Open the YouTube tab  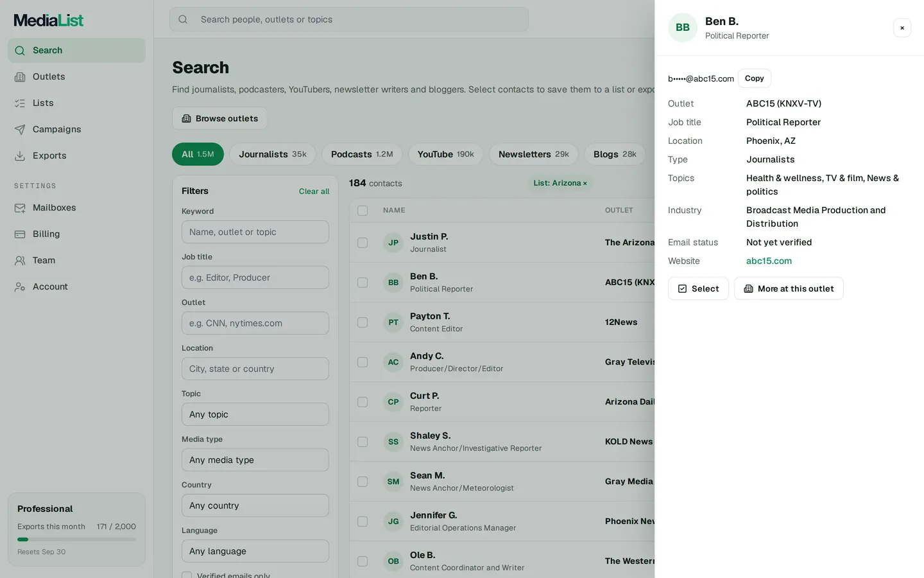(x=446, y=154)
